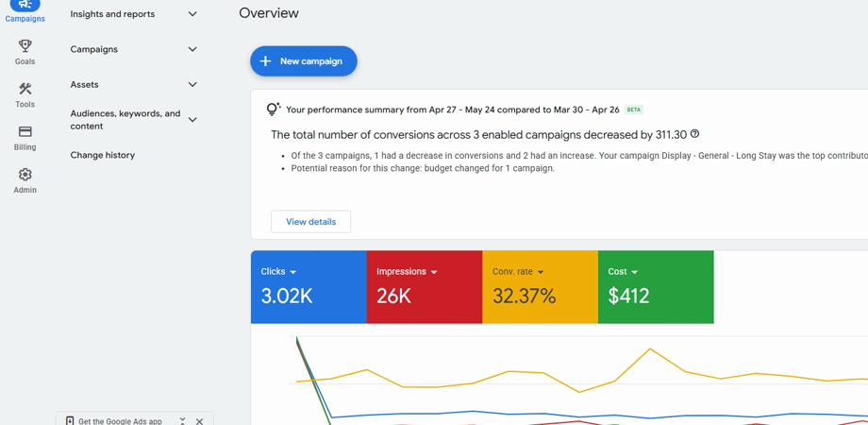Click the green Cost $412 tile
This screenshot has height=425, width=868.
click(x=656, y=287)
